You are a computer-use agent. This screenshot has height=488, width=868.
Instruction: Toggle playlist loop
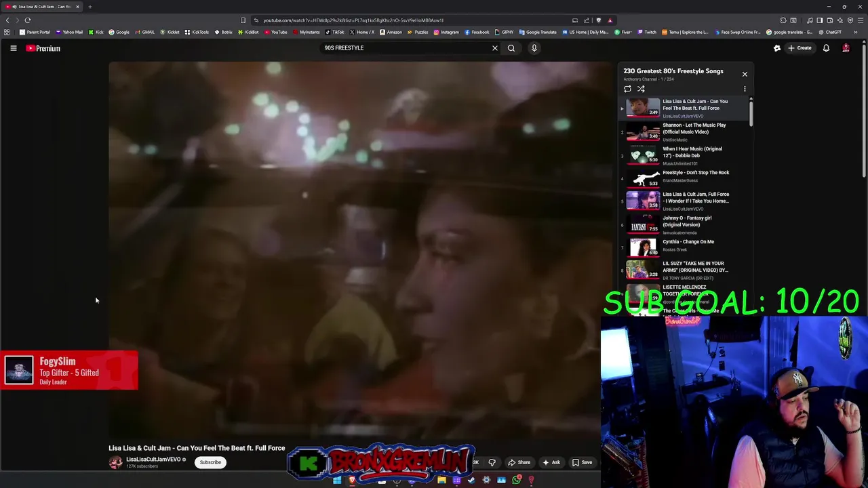[627, 89]
